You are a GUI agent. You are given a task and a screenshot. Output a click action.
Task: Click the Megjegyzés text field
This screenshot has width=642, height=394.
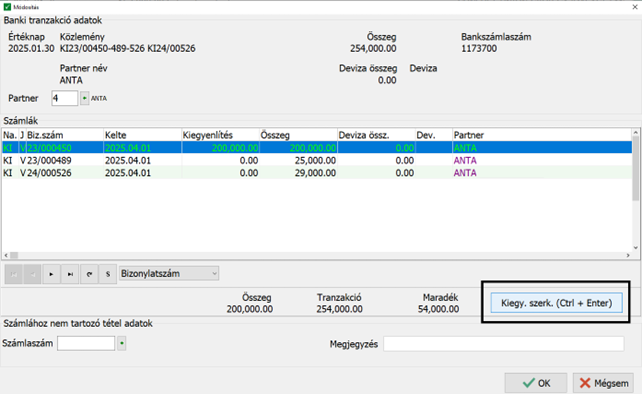[504, 344]
